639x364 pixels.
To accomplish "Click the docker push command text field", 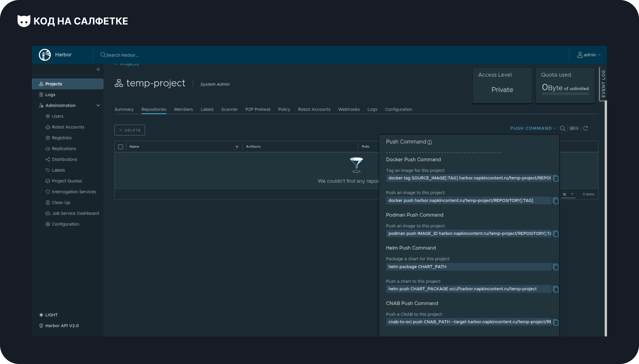I will point(469,201).
